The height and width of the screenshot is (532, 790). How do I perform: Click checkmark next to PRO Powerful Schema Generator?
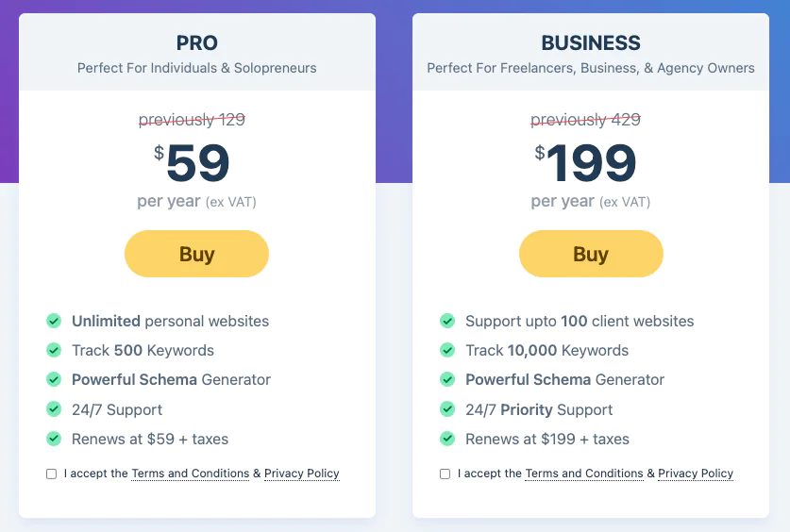click(54, 379)
